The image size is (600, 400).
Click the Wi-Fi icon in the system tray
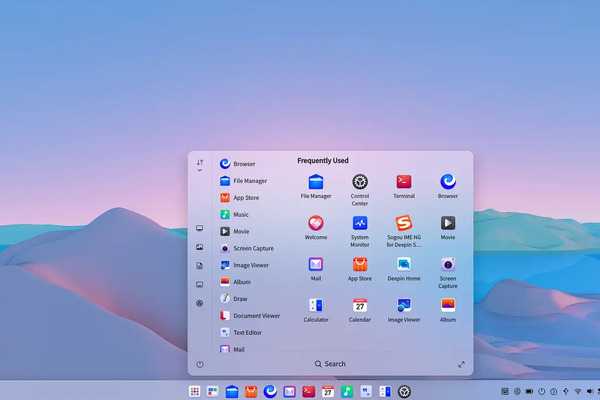click(x=578, y=391)
